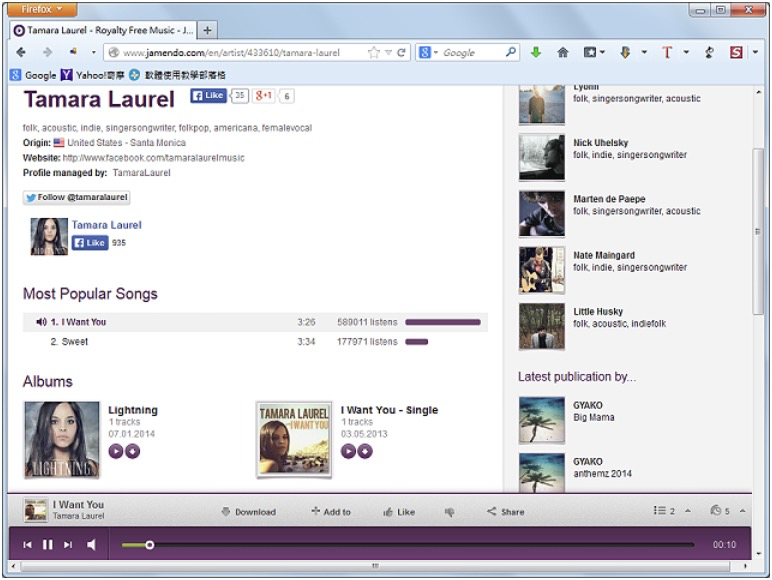Mute the player volume speaker icon
This screenshot has height=580, width=772.
(x=91, y=545)
